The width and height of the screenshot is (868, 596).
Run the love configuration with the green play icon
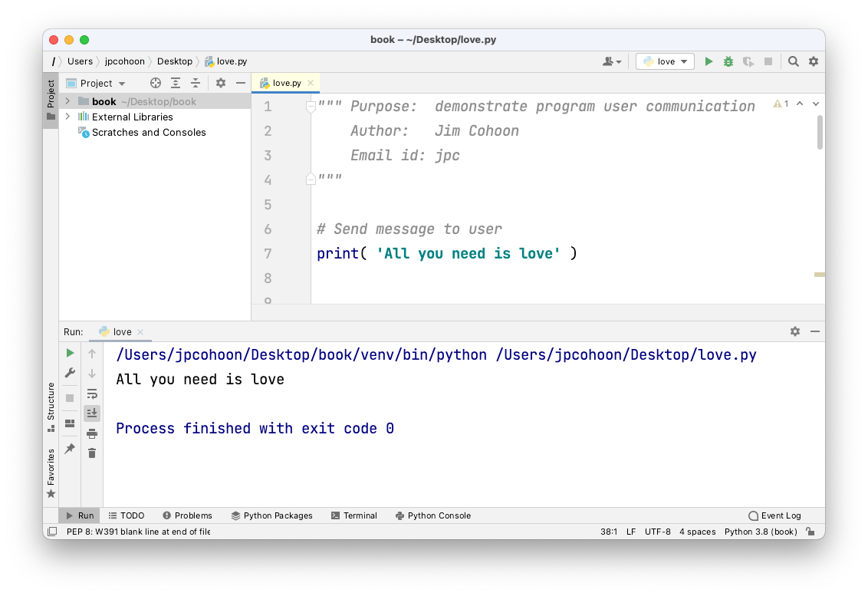pos(708,61)
